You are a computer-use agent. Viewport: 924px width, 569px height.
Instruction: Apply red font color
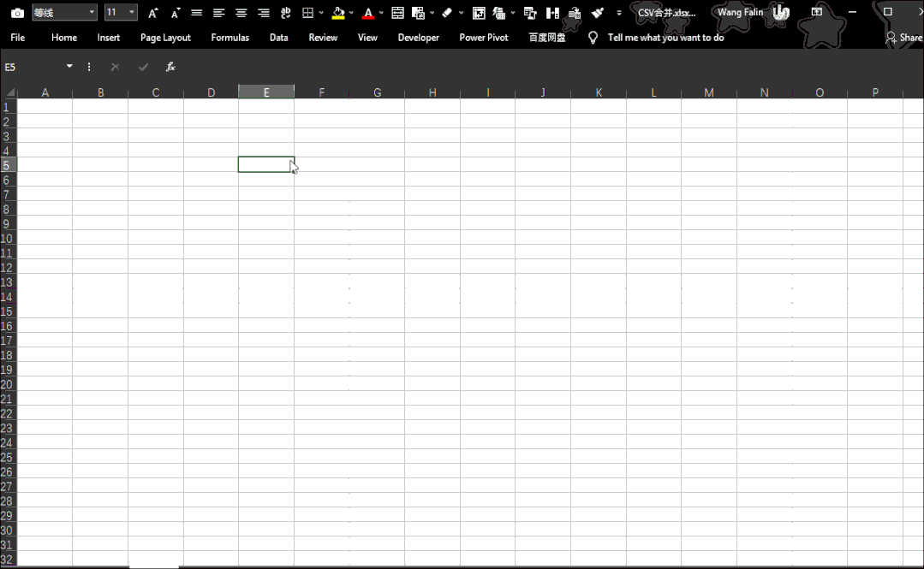click(368, 12)
